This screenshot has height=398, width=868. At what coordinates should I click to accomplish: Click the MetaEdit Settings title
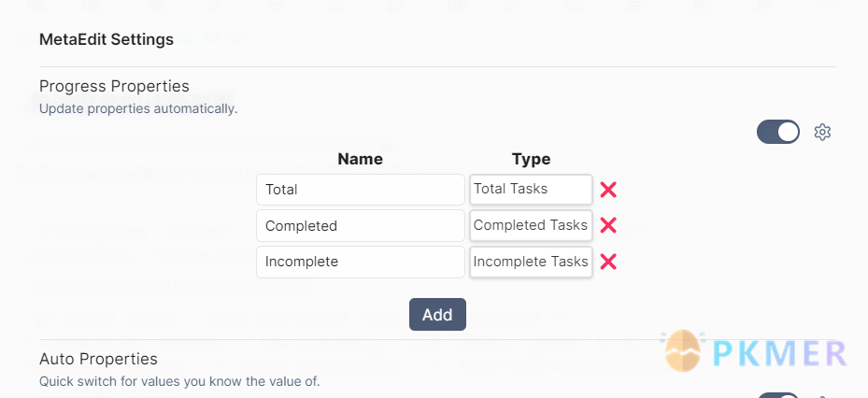(x=107, y=40)
